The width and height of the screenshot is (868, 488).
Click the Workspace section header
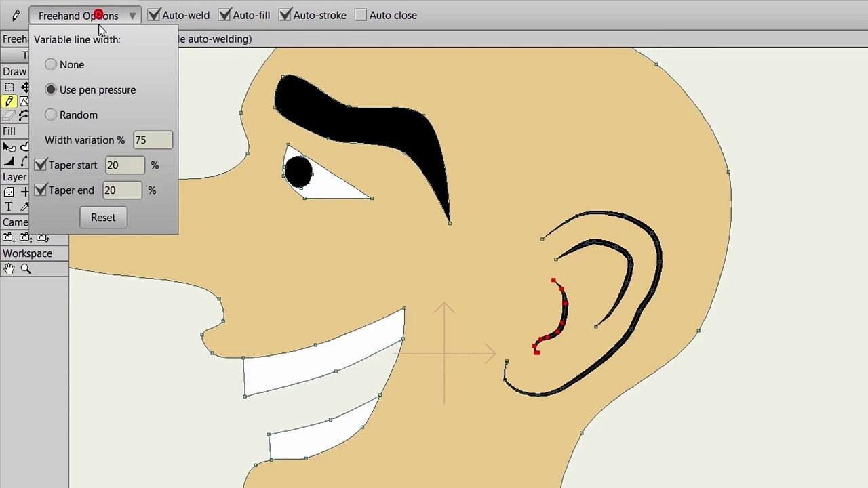[x=34, y=253]
